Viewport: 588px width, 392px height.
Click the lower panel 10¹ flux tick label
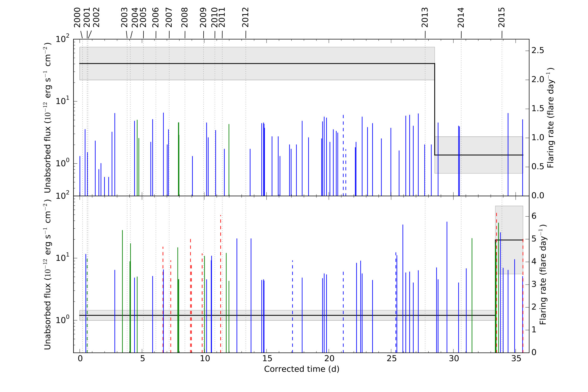(x=63, y=258)
